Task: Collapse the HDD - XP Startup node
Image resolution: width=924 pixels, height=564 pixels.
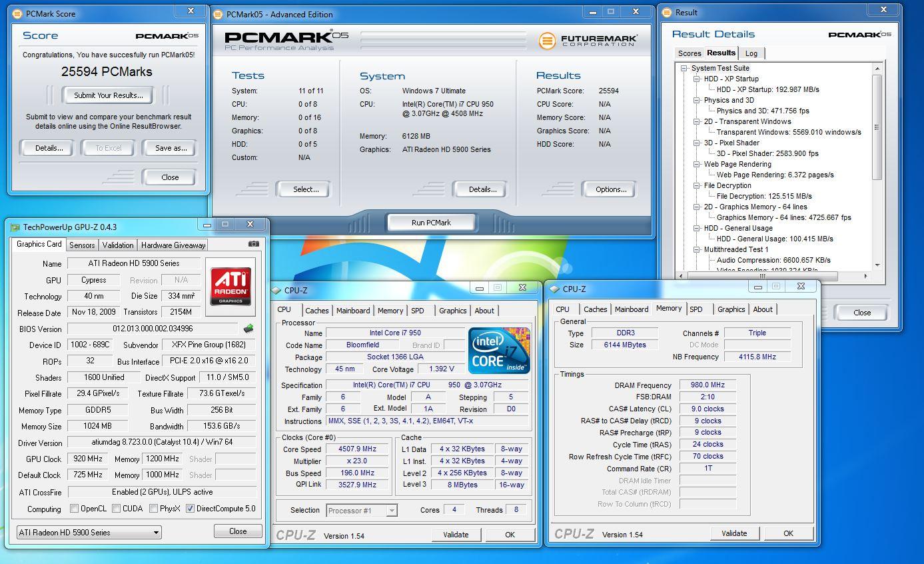Action: pyautogui.click(x=697, y=79)
